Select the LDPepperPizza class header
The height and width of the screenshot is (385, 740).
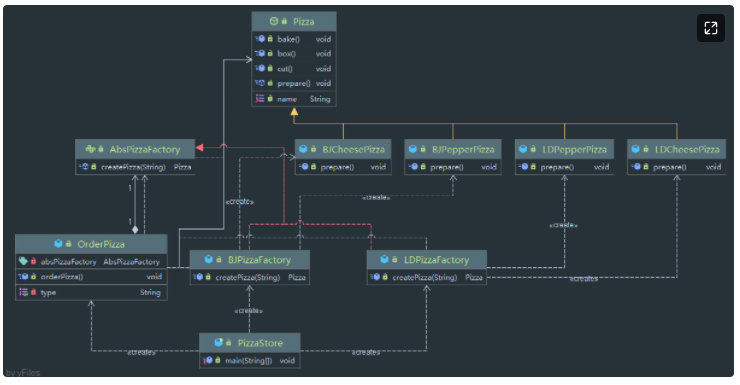coord(564,149)
